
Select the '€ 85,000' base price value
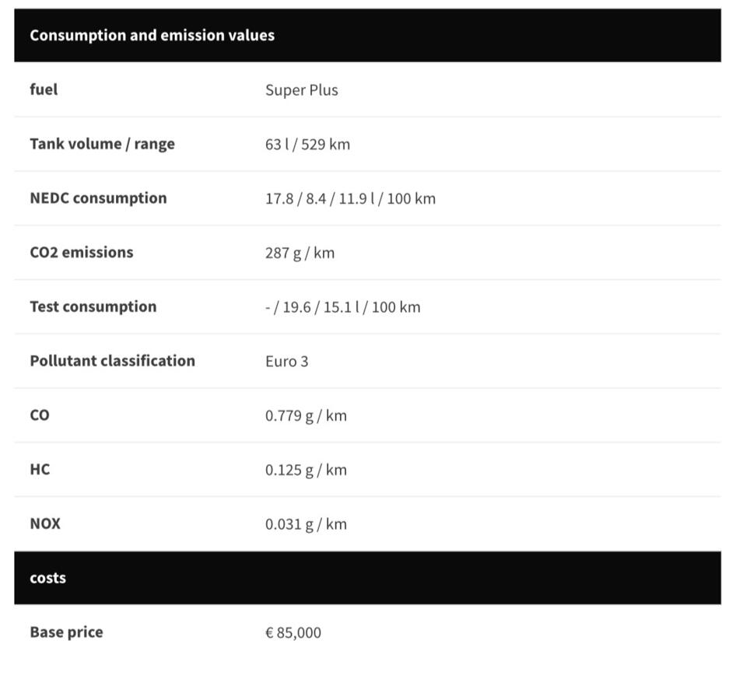click(293, 633)
